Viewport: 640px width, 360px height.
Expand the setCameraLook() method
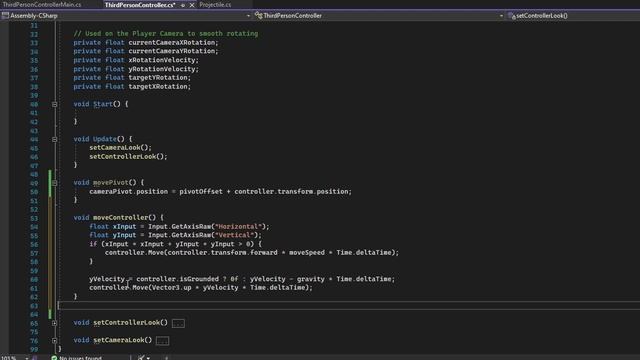coord(54,340)
